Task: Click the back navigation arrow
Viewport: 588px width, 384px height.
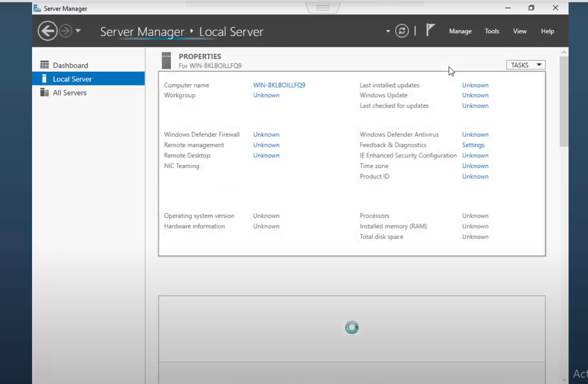Action: [x=47, y=31]
